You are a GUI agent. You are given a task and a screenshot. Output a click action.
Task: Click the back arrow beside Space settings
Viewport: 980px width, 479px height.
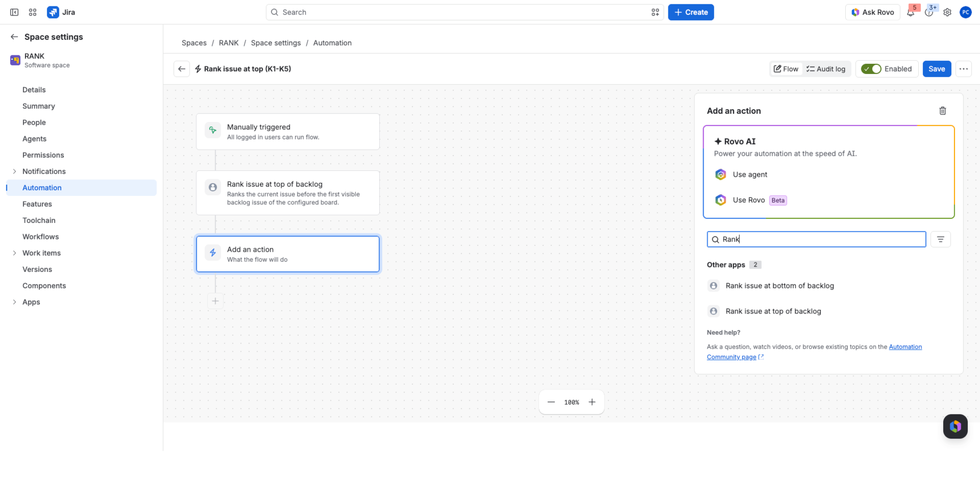(x=14, y=37)
